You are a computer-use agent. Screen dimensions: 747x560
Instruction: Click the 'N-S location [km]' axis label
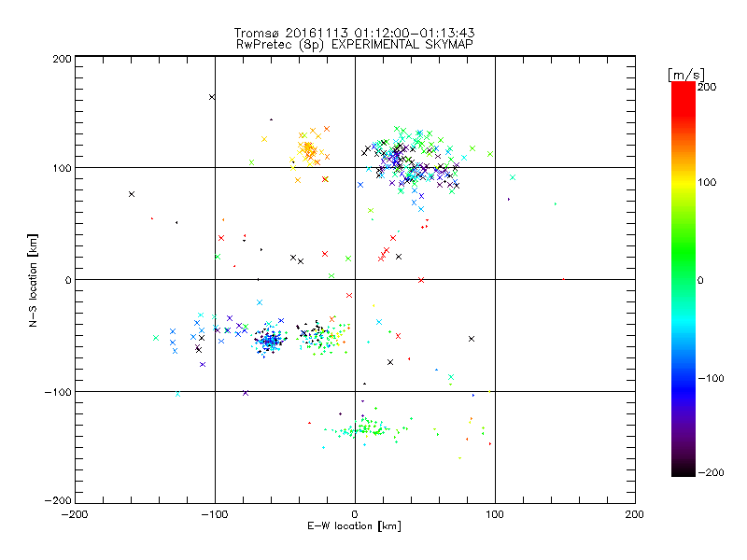pos(33,281)
